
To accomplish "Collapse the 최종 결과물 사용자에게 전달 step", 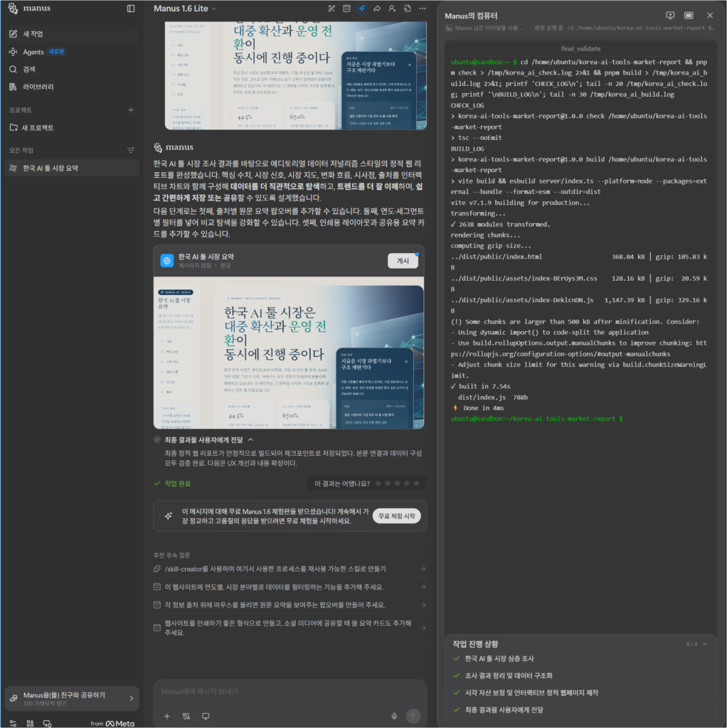I will pos(250,440).
